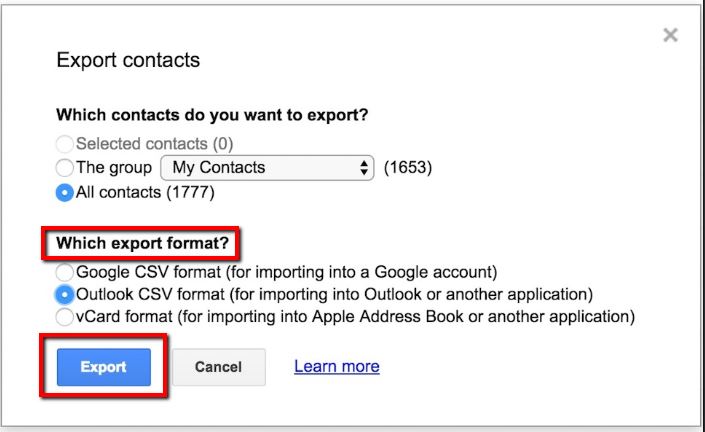This screenshot has width=705, height=432.
Task: Click the 'Selected contacts (0)' label text
Action: [155, 144]
